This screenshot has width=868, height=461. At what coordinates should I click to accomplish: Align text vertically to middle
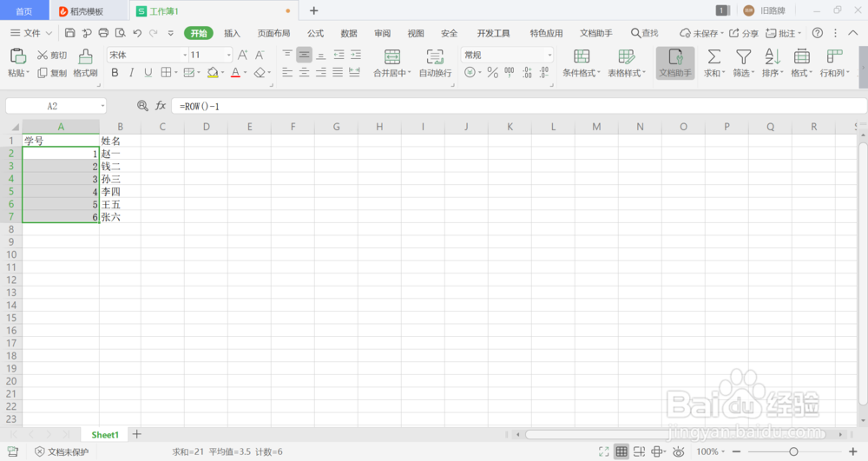[x=304, y=54]
